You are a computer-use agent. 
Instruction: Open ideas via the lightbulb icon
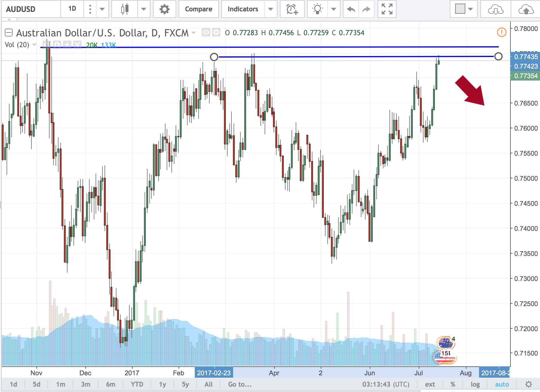[317, 9]
